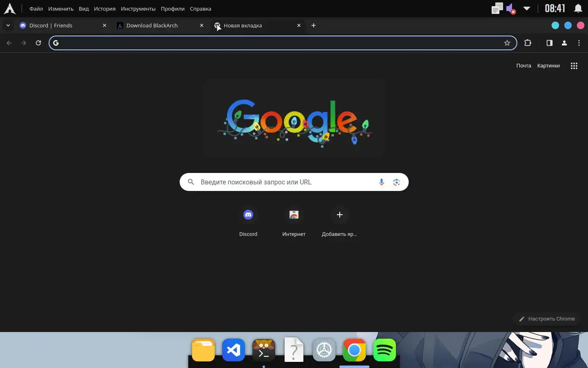This screenshot has height=368, width=588.
Task: Click the muted volume tray icon
Action: point(511,9)
